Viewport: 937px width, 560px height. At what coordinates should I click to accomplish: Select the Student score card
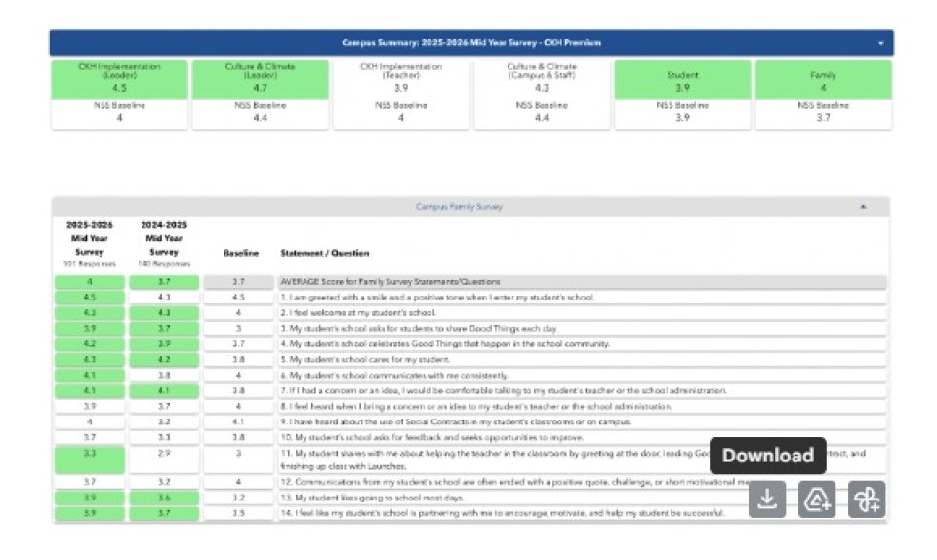point(682,79)
